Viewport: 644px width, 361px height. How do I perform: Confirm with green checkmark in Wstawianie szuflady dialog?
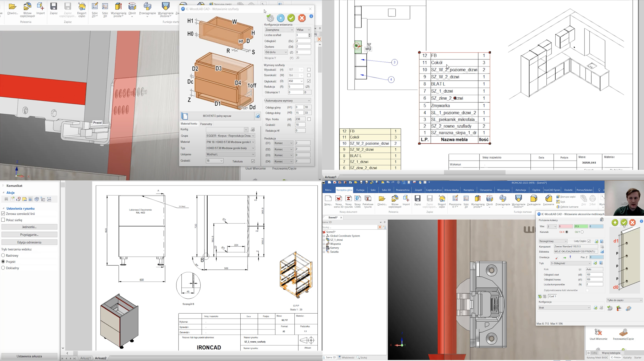coord(291,18)
